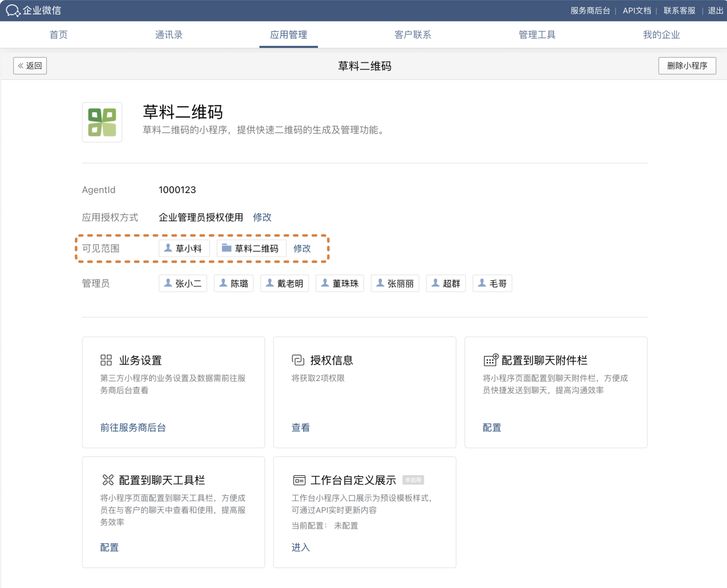Click the 授权信息 card title
The image size is (727, 588).
(x=331, y=360)
